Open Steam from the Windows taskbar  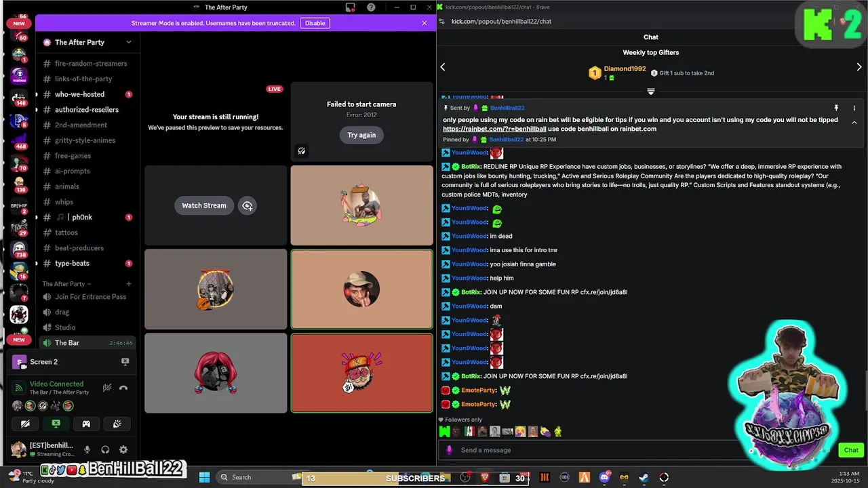(x=644, y=477)
